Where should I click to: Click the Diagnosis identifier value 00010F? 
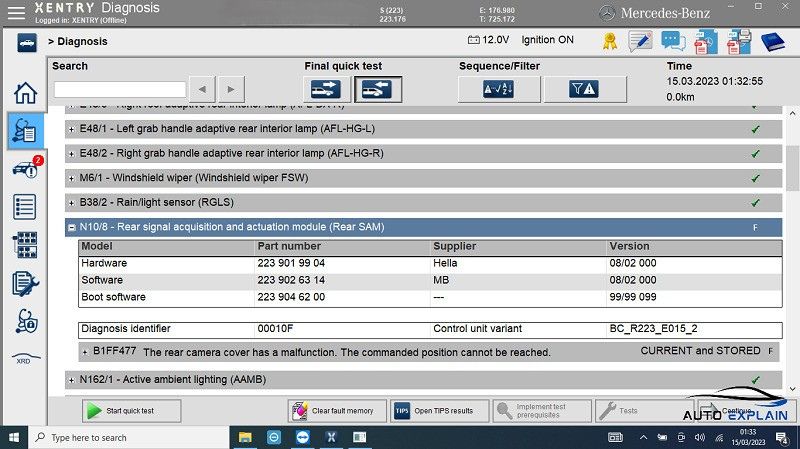click(x=275, y=329)
